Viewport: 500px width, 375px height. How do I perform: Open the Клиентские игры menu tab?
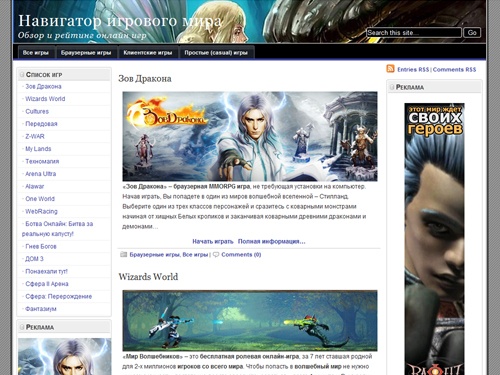point(148,53)
